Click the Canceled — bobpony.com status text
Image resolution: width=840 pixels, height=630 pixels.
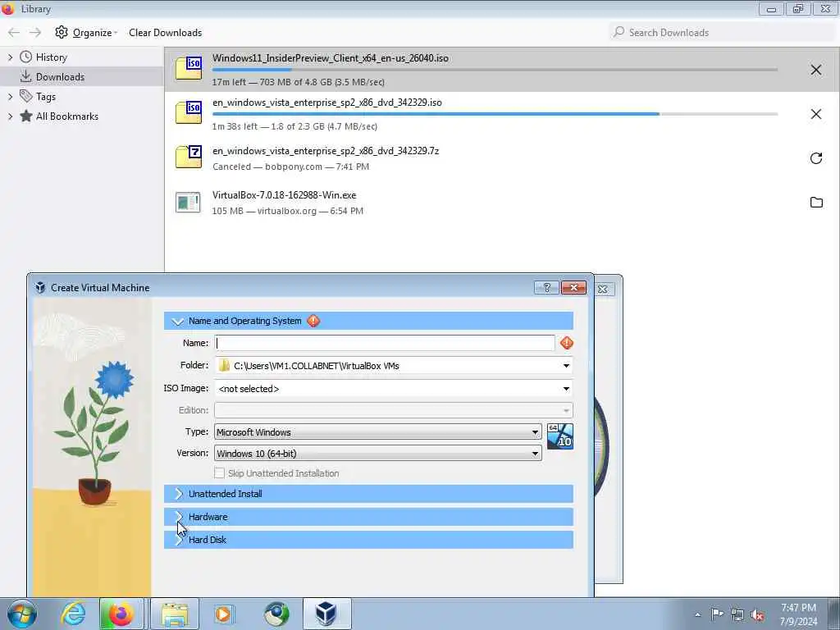pos(290,167)
